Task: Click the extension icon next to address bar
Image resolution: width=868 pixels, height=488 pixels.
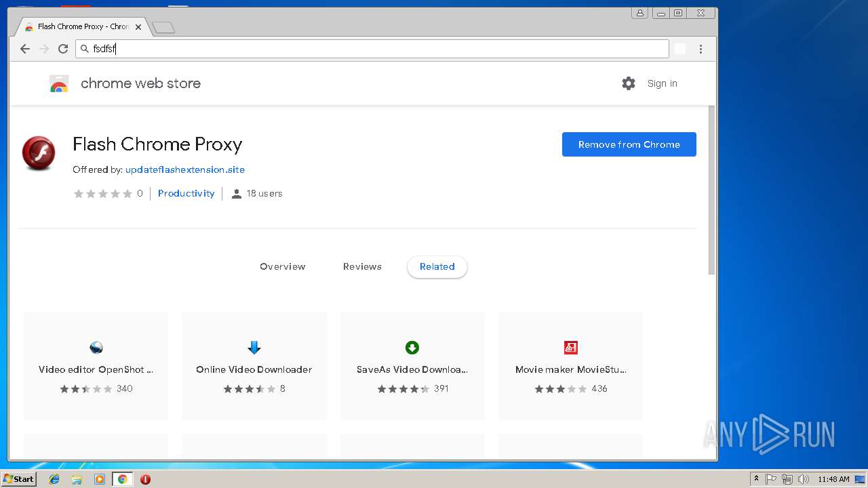Action: coord(680,49)
